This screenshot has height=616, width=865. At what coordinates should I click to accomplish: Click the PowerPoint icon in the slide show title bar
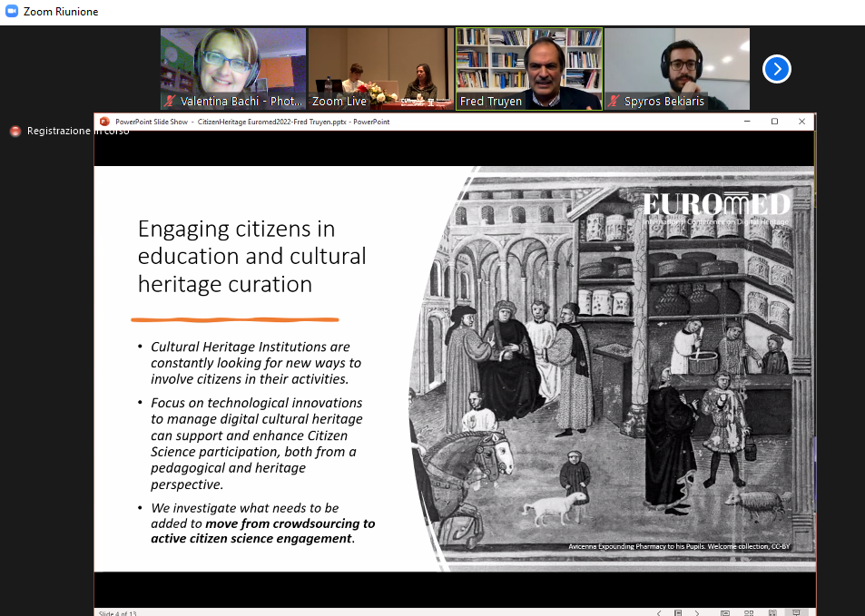pyautogui.click(x=104, y=122)
